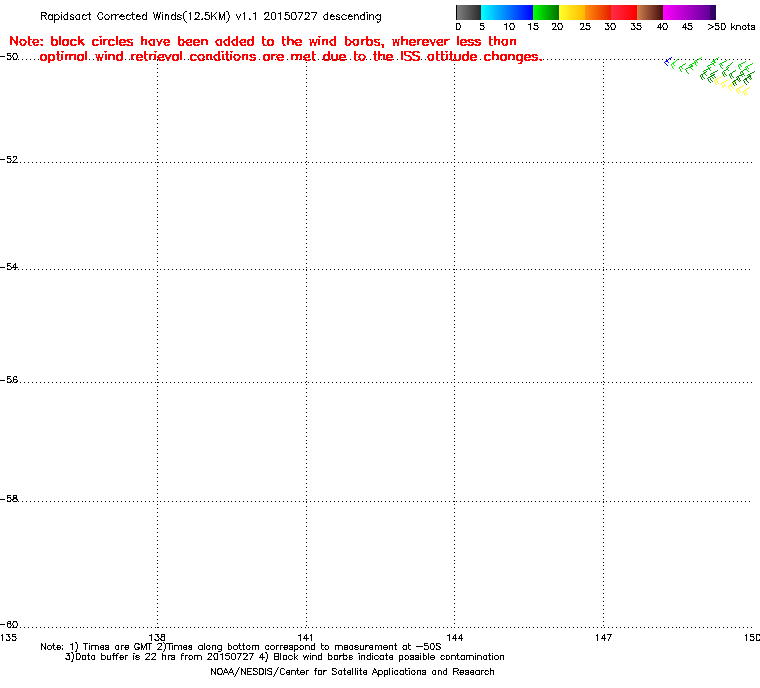Click the latitude axis label '-58'
This screenshot has width=760, height=688.
pos(9,498)
